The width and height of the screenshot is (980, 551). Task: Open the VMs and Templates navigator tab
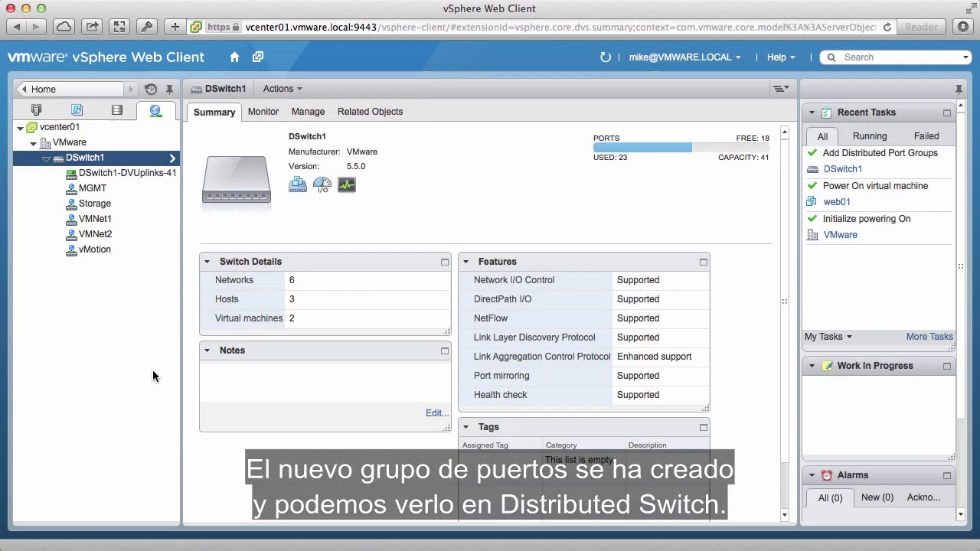pyautogui.click(x=77, y=110)
